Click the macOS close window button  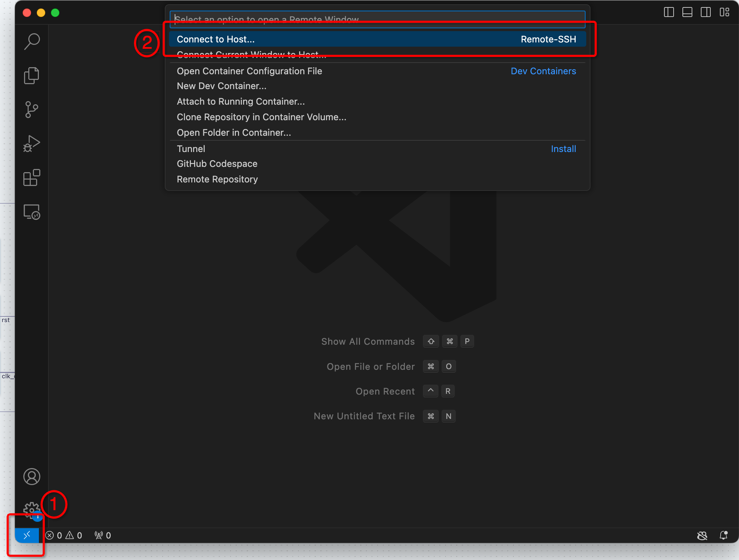point(27,13)
